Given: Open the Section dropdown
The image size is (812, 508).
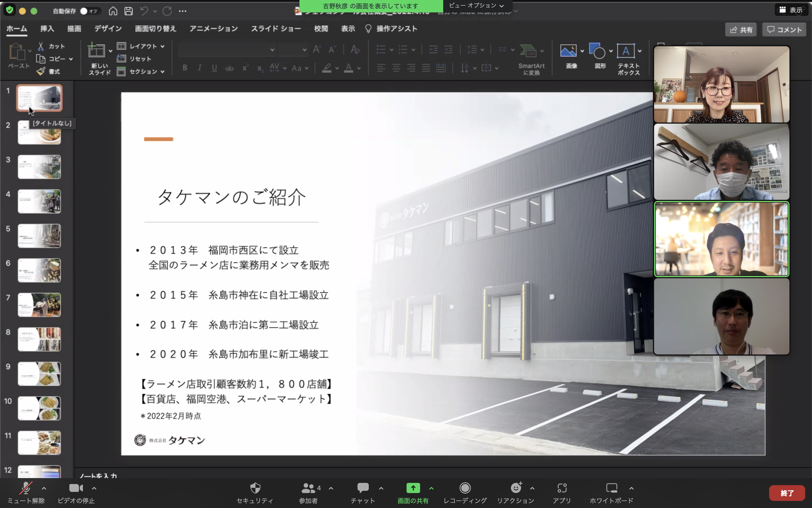Looking at the screenshot, I should pyautogui.click(x=141, y=72).
